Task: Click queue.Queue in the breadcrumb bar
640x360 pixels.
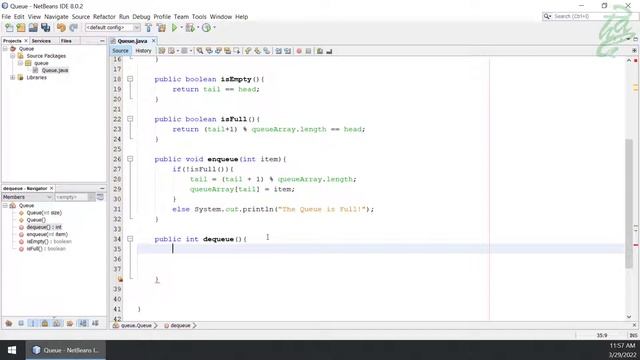Action: tap(136, 326)
